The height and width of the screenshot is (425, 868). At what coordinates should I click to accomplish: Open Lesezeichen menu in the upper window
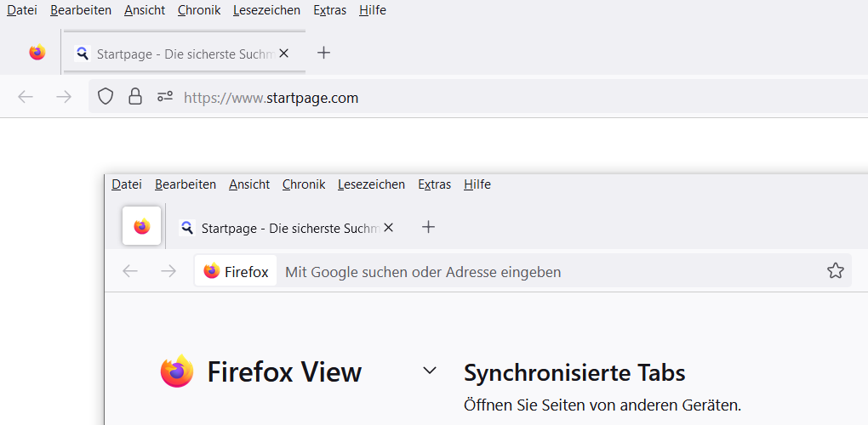click(267, 10)
